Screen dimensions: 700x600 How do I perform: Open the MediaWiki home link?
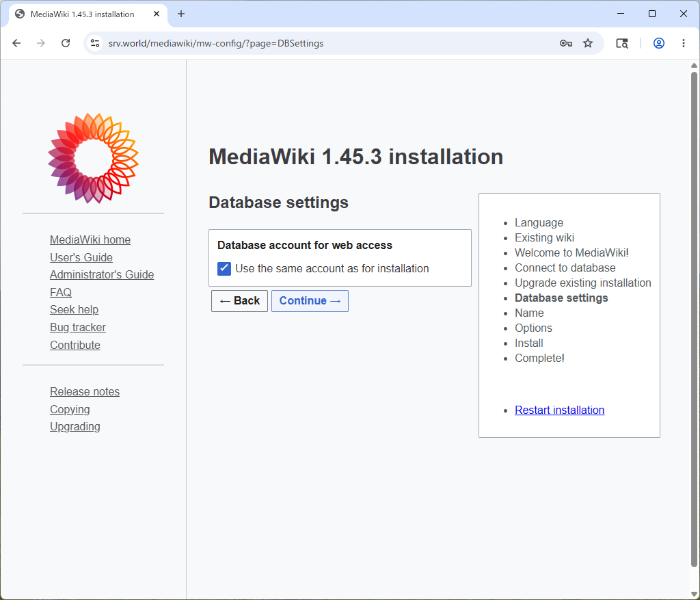[90, 240]
